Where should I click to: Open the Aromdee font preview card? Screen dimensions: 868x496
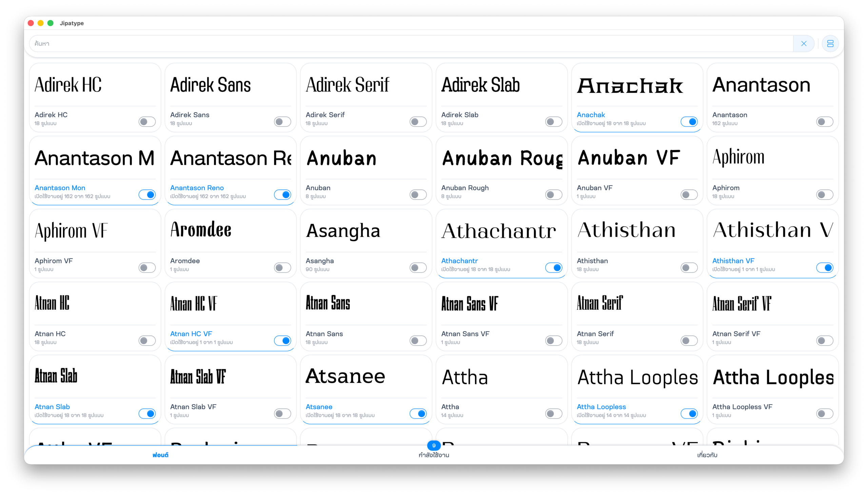point(231,230)
